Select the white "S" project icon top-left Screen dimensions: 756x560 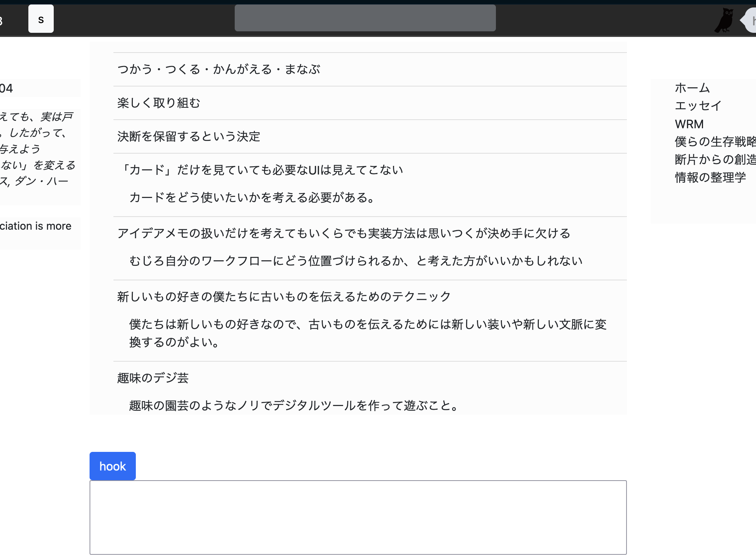tap(41, 18)
